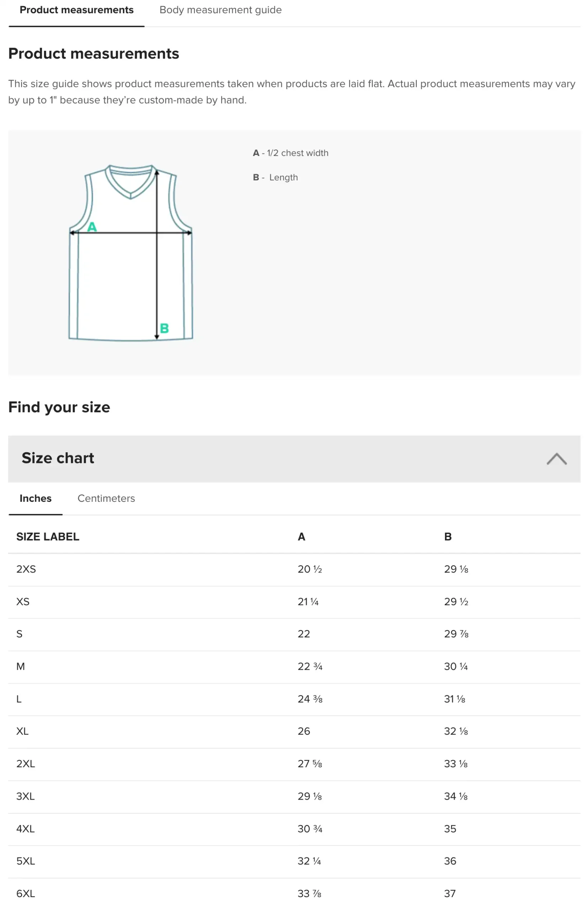Select the Inches unit tab
Viewport: 588px width, 911px height.
coord(36,498)
